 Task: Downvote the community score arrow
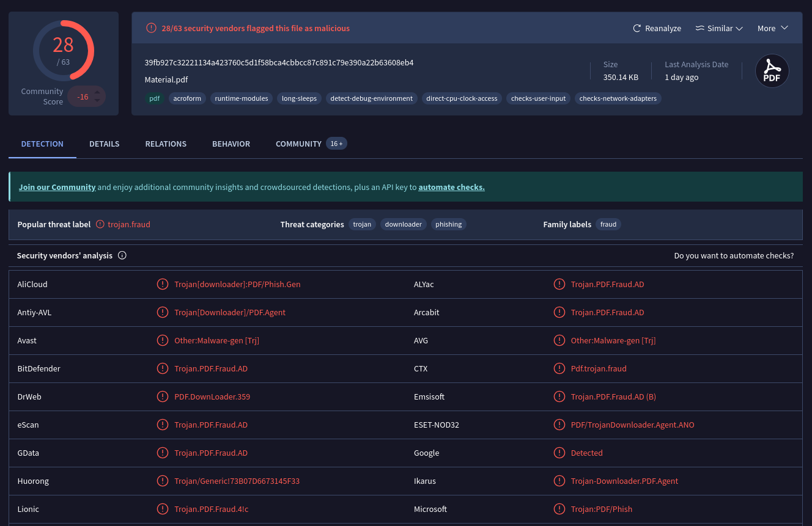(97, 100)
